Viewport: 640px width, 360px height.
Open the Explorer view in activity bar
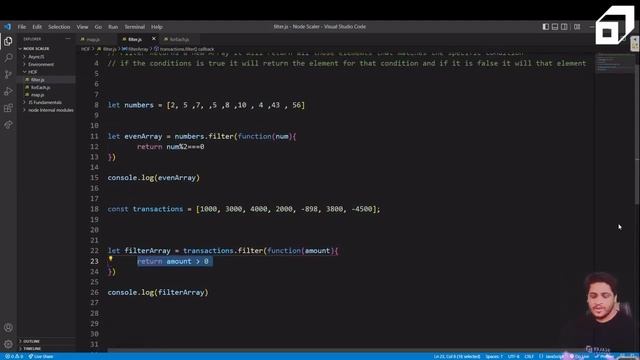8,41
